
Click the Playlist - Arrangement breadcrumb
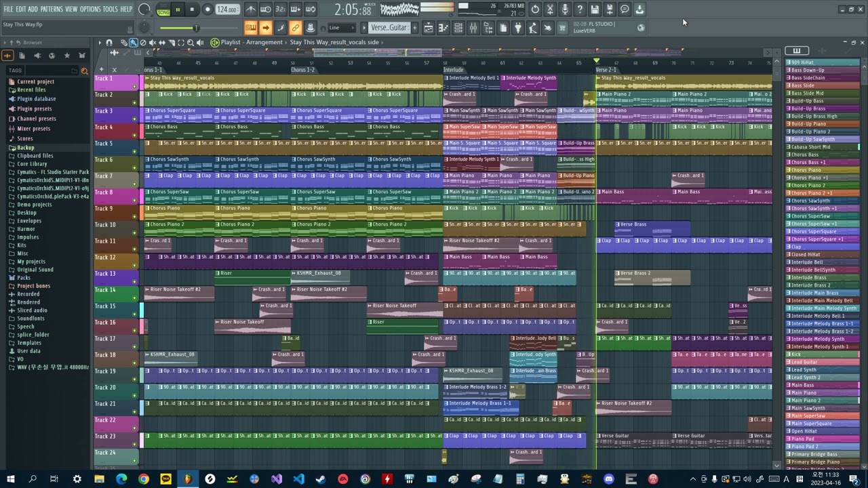tap(251, 42)
